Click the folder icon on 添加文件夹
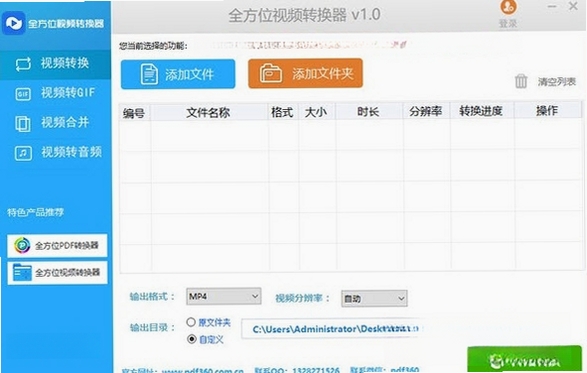 tap(271, 73)
